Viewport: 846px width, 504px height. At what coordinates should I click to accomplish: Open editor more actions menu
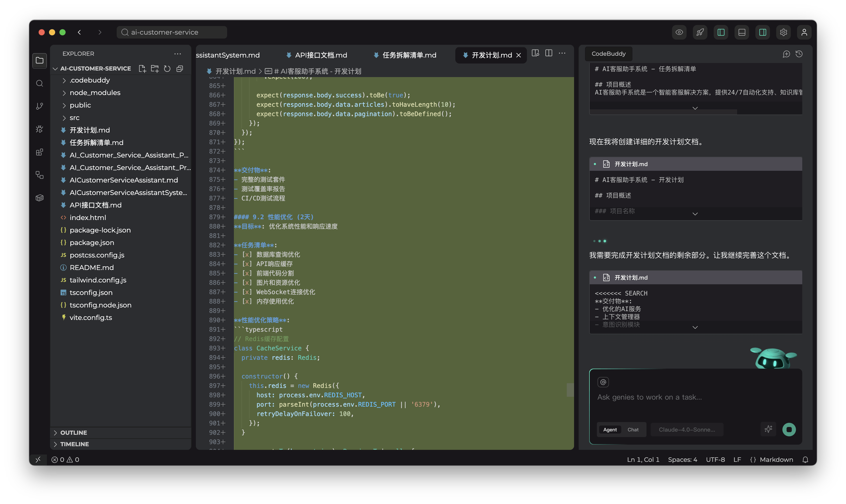coord(562,53)
